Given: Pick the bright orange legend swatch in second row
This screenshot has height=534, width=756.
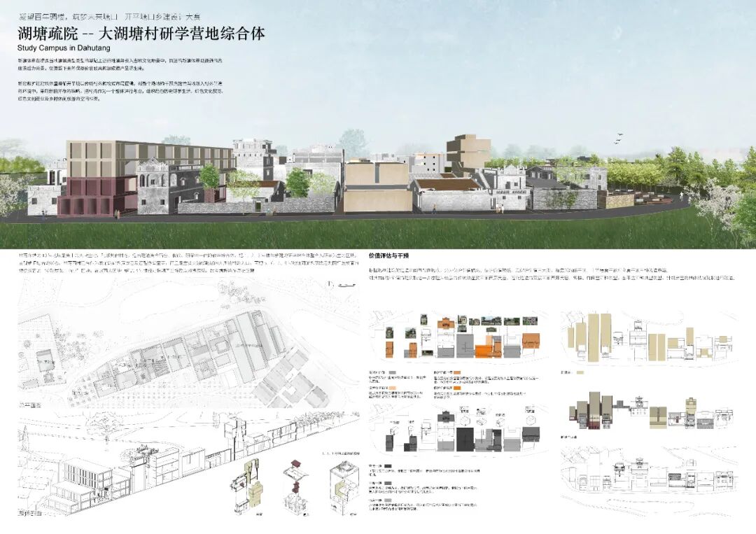Looking at the screenshot, I should (457, 388).
